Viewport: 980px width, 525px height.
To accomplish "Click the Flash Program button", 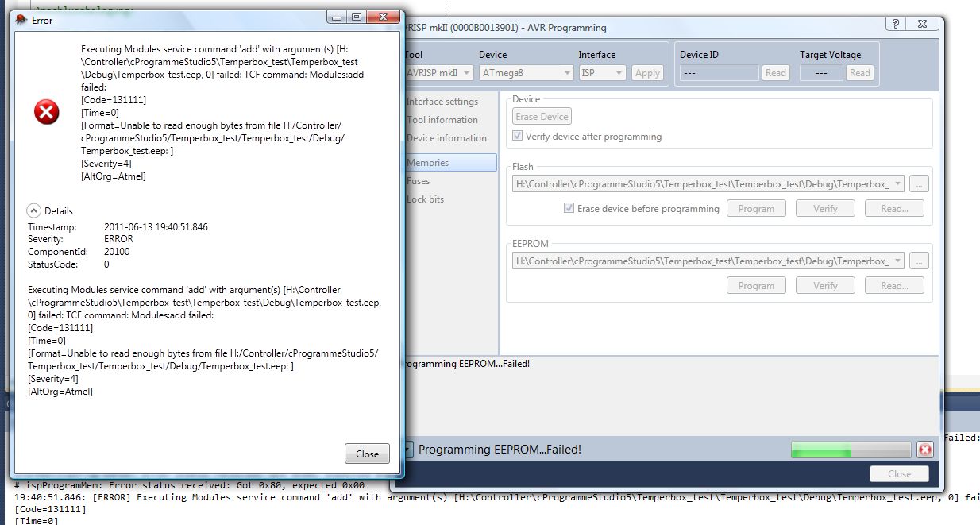I will 756,208.
